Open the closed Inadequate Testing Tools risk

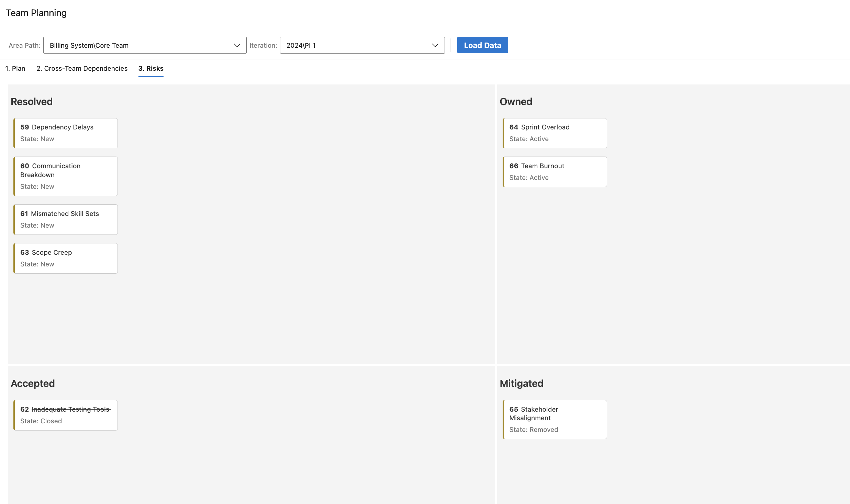65,415
